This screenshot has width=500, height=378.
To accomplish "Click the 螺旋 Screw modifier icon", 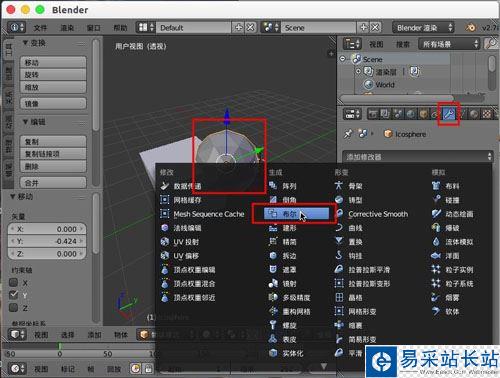I will [x=273, y=325].
